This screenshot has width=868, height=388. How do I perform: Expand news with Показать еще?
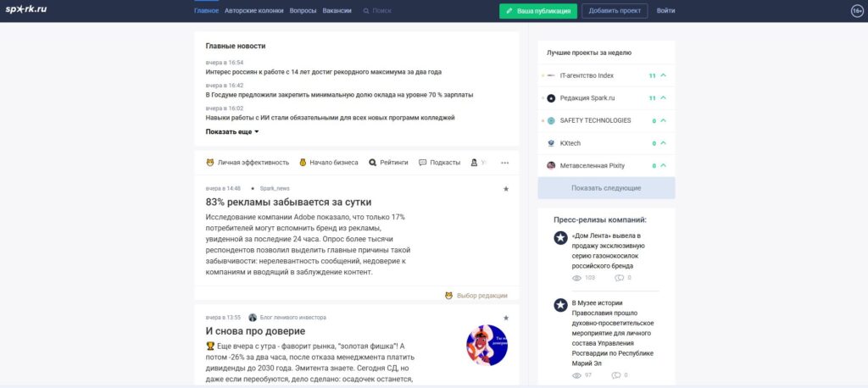click(x=232, y=131)
